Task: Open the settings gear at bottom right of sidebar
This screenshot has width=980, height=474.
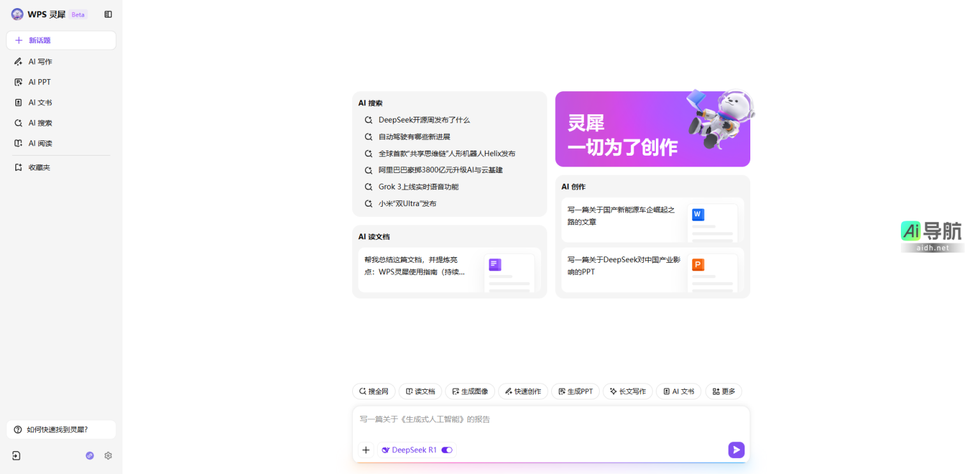Action: (108, 455)
